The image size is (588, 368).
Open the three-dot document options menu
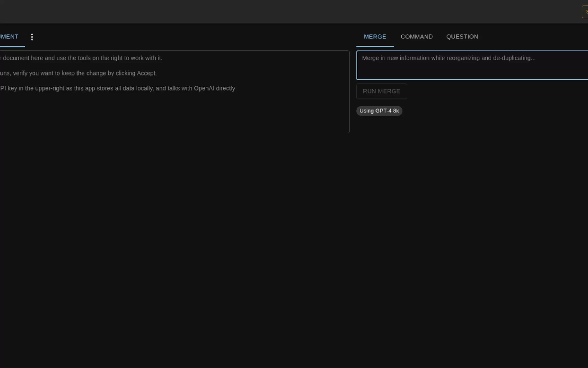click(32, 37)
